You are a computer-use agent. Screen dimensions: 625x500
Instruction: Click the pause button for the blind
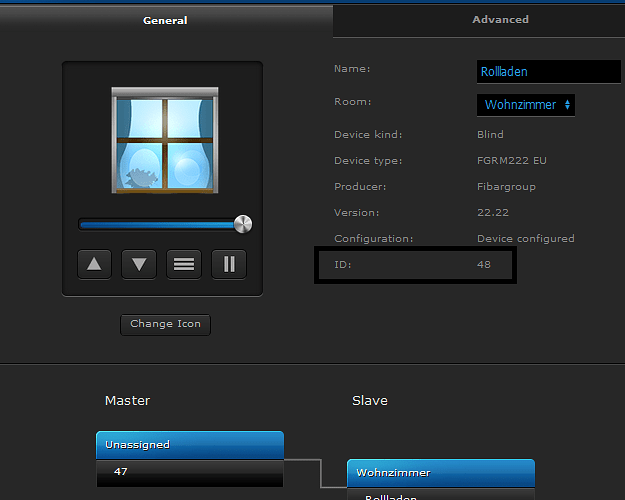(x=229, y=264)
